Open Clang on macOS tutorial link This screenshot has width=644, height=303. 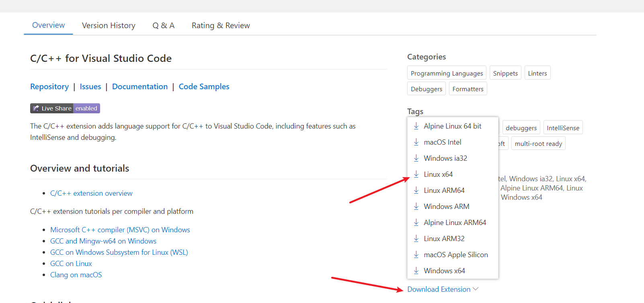[76, 275]
